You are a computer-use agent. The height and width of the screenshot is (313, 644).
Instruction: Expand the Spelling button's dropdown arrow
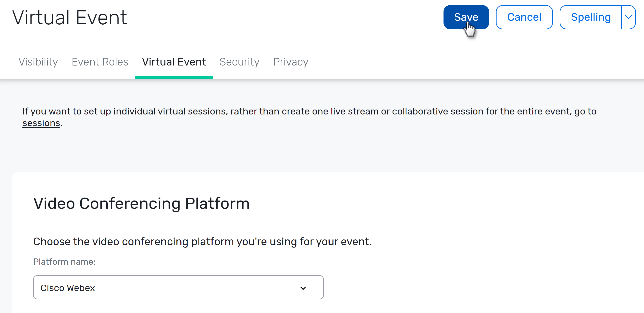point(628,17)
